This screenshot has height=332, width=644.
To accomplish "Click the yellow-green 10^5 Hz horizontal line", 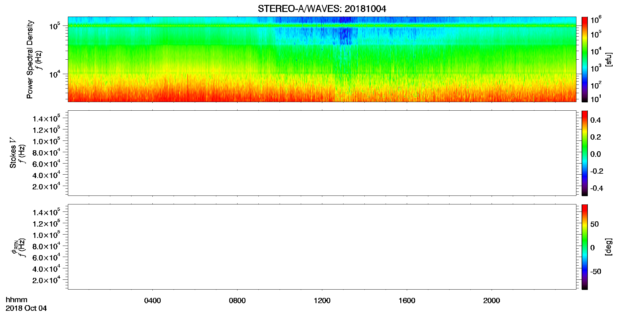I will click(x=322, y=26).
